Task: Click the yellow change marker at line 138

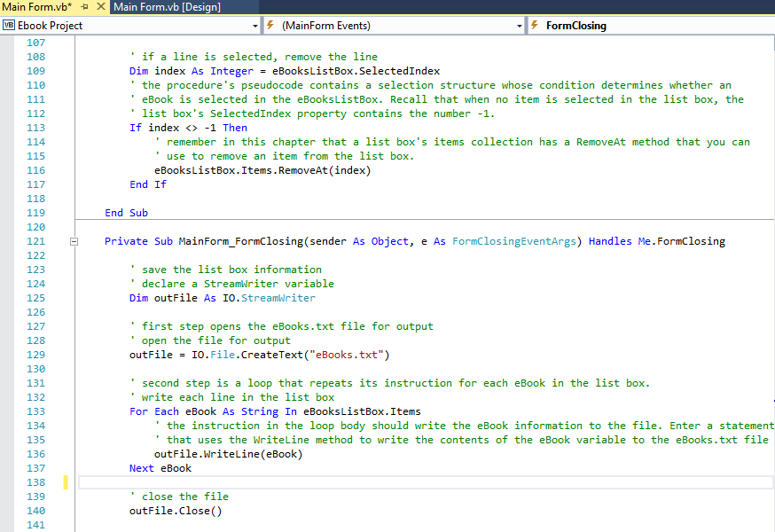Action: 64,481
